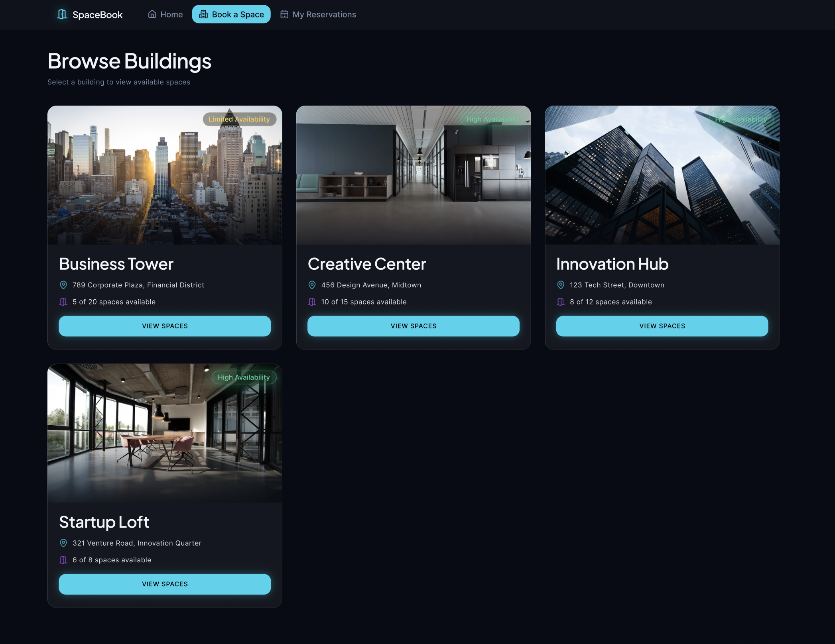Click the location pin icon for Innovation Hub
The height and width of the screenshot is (644, 835).
[x=561, y=285]
